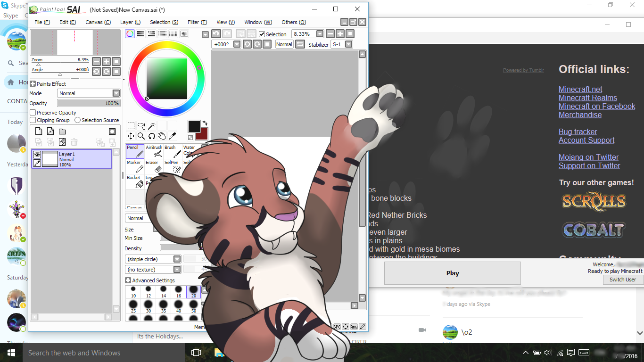Open the Others menu

pos(294,22)
